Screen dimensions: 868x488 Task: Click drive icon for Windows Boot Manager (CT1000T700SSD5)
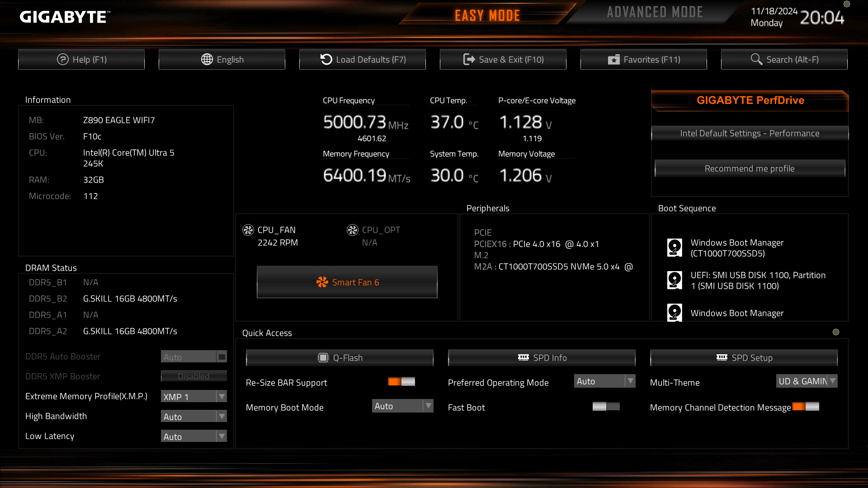[x=675, y=248]
